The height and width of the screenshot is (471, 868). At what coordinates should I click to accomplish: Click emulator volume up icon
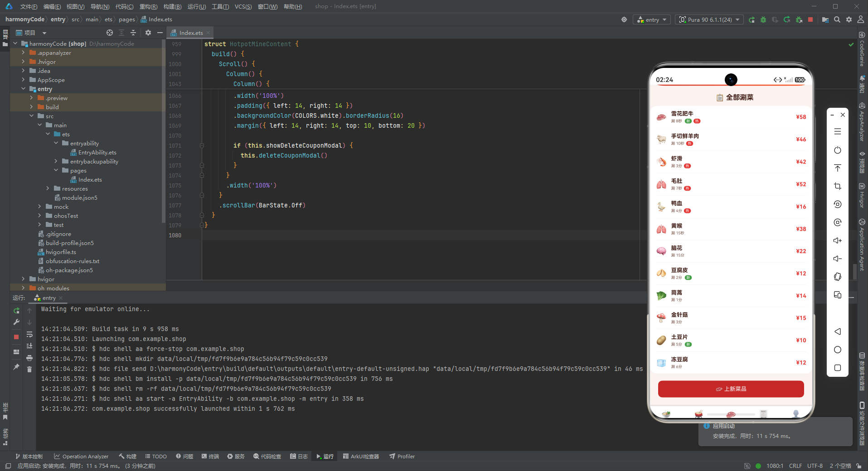click(x=838, y=240)
